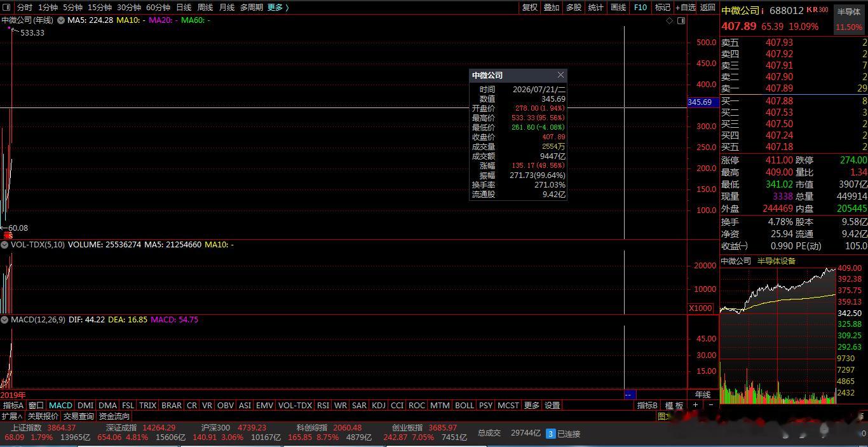Open the MA indicator dropdown arrow
868x447 pixels.
point(61,20)
